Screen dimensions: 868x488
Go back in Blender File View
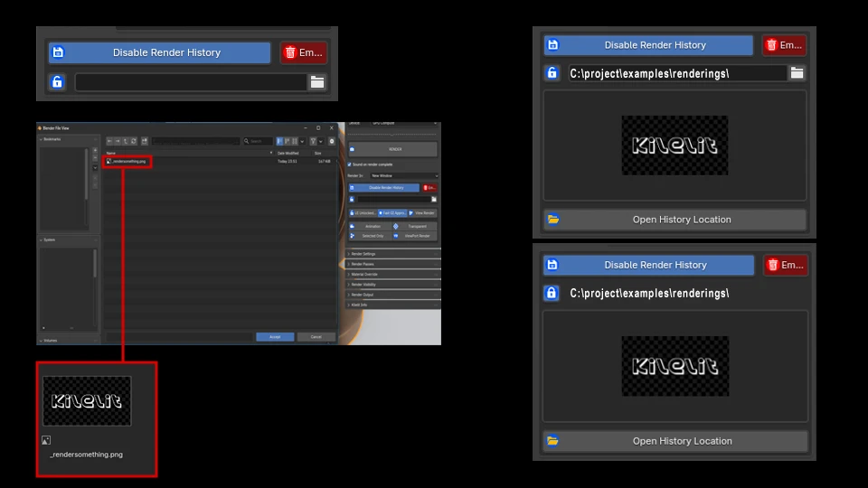[x=109, y=141]
